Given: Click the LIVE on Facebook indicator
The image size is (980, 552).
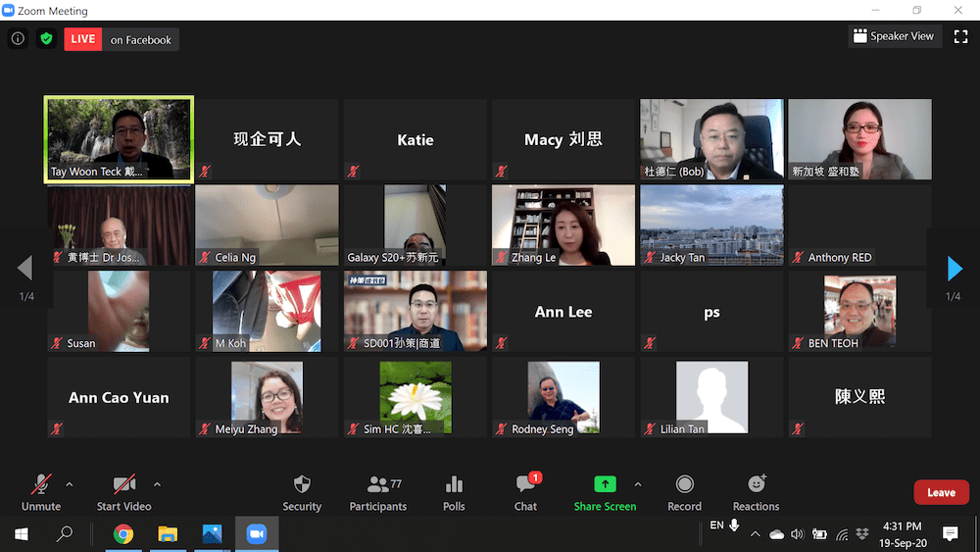Looking at the screenshot, I should [x=122, y=39].
